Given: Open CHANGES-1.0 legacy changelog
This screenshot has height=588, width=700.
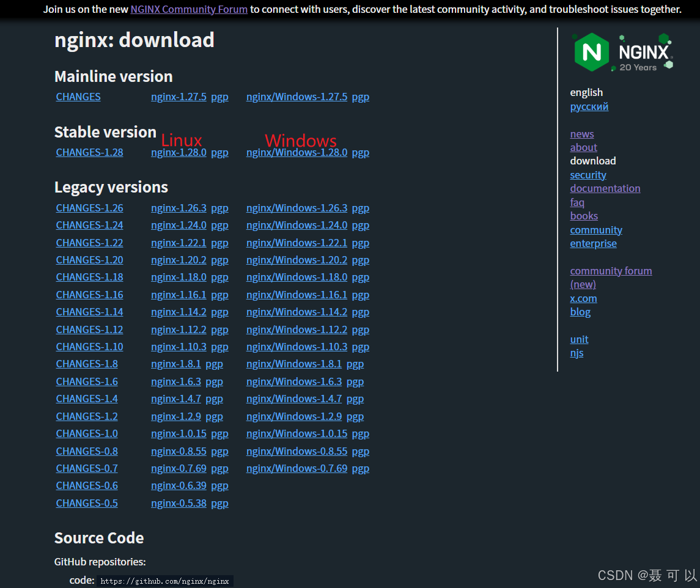Looking at the screenshot, I should point(86,433).
